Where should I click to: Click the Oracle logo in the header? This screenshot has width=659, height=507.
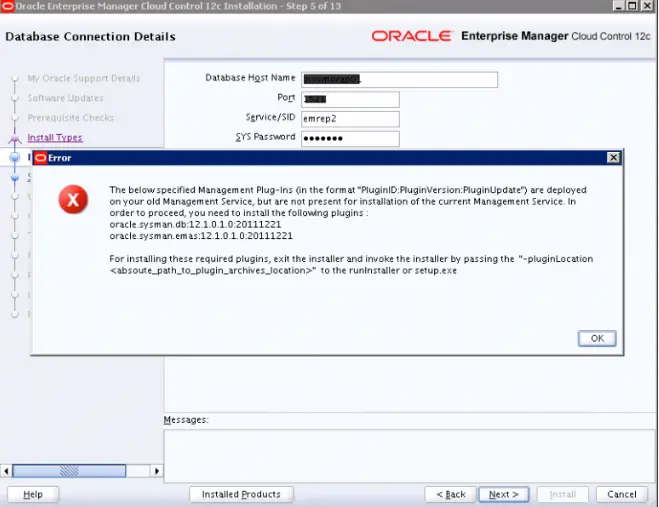pos(411,36)
